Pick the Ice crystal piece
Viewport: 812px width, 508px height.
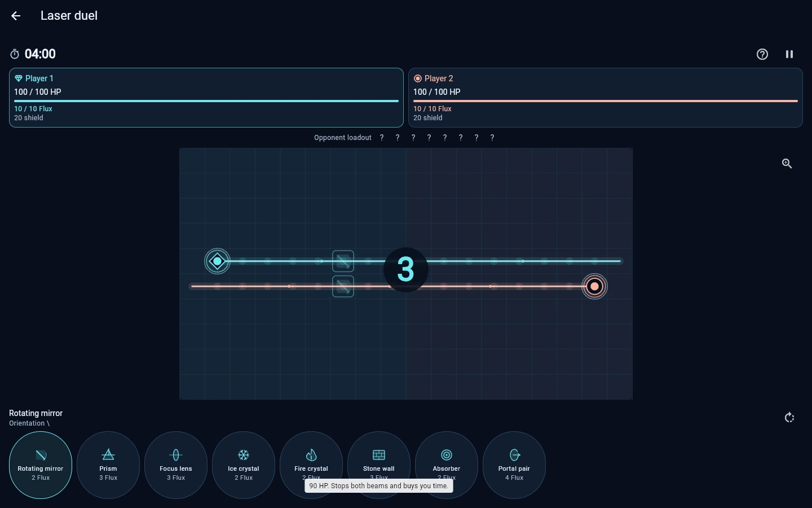coord(244,465)
